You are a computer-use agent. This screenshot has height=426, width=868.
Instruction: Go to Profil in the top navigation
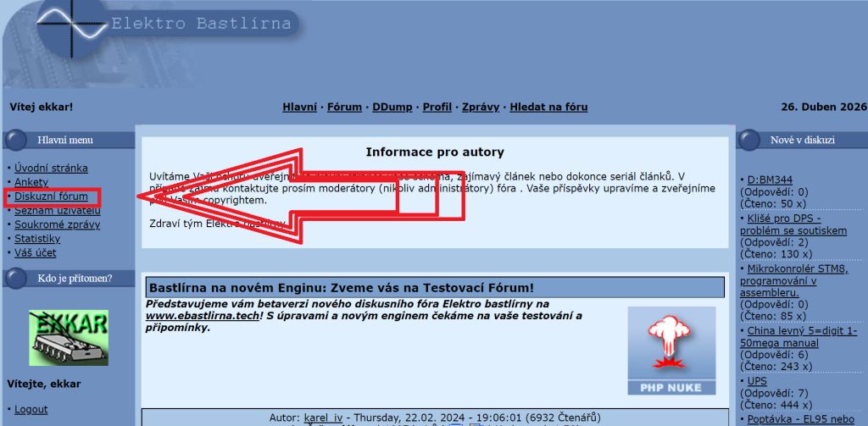(437, 107)
